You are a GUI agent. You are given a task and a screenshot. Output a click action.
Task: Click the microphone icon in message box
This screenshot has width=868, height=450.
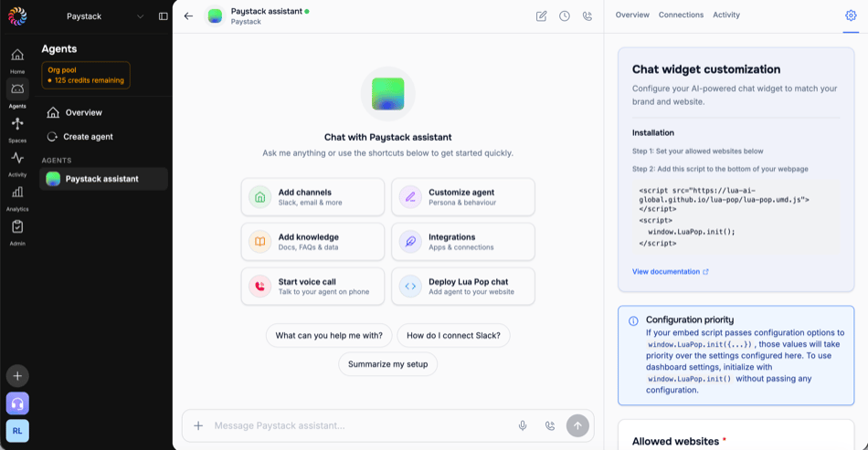523,425
